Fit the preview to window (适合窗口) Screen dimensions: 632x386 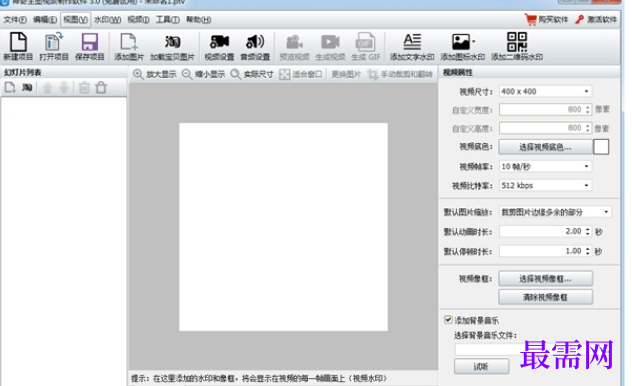[x=301, y=74]
